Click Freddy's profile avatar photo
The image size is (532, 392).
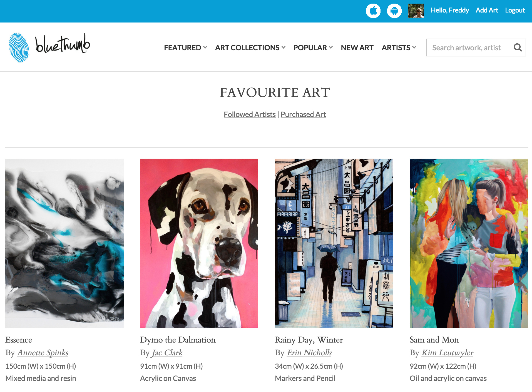coord(416,11)
